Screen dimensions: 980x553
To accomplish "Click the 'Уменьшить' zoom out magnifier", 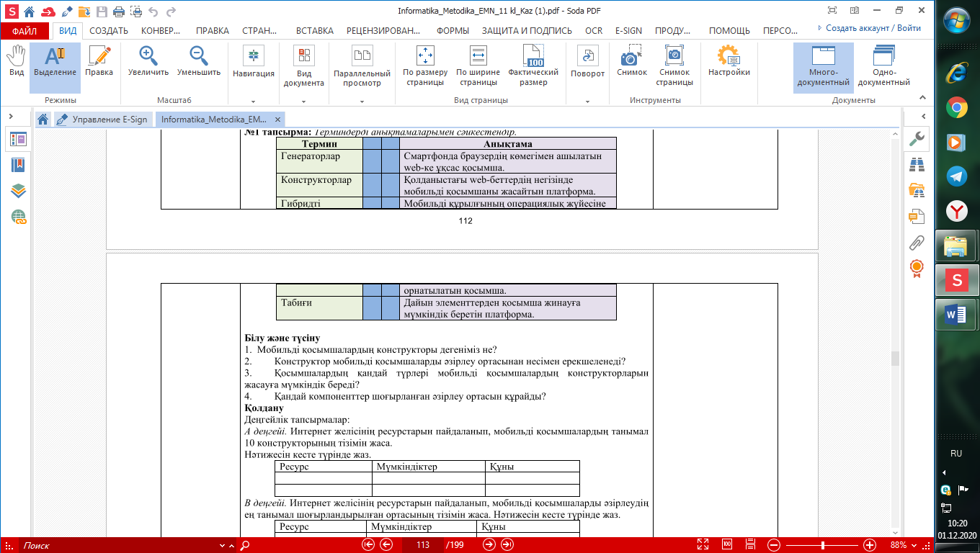I will [x=199, y=61].
